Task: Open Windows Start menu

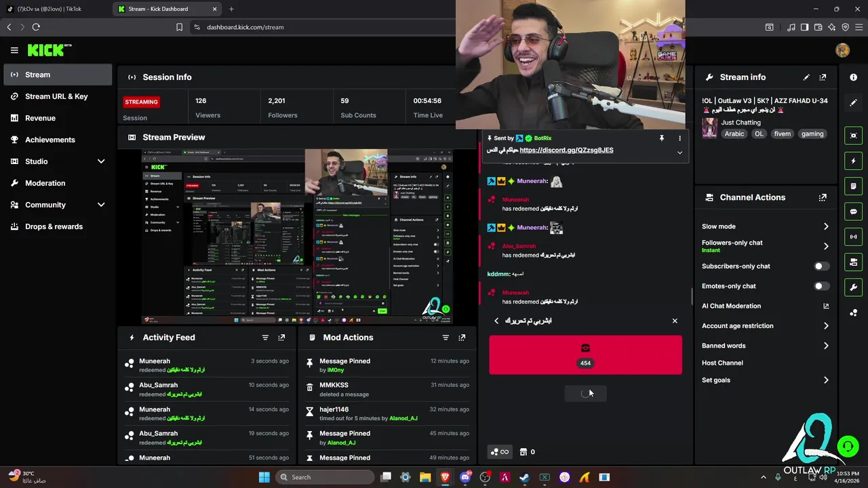Action: (x=264, y=477)
